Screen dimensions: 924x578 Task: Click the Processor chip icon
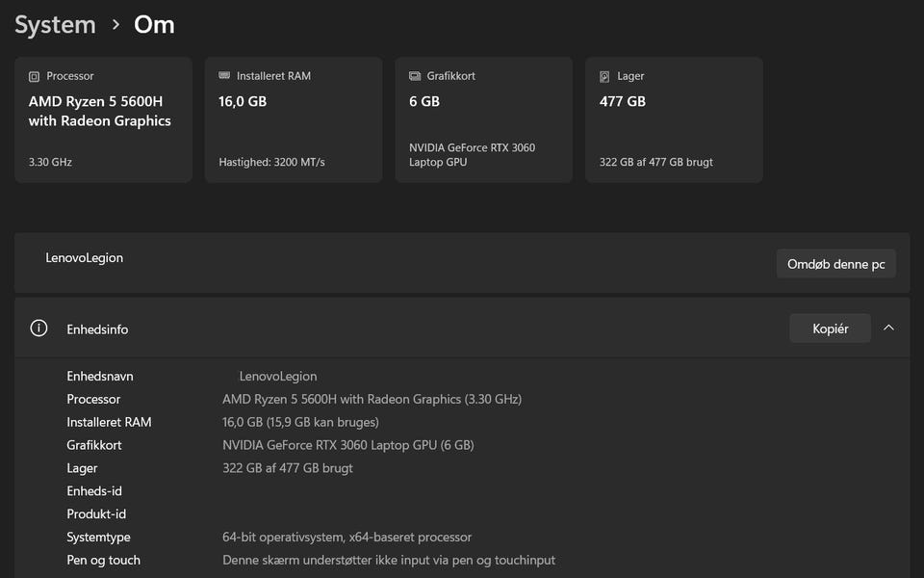tap(35, 76)
